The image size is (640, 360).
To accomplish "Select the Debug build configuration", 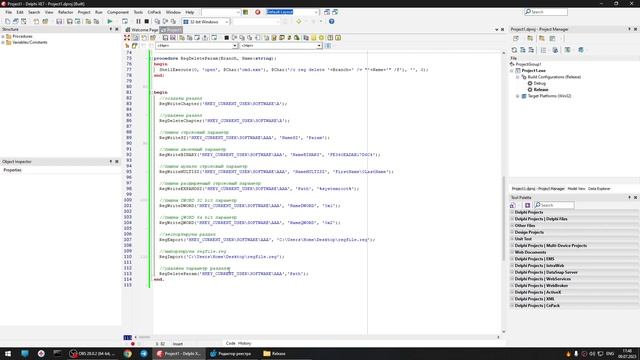I will (539, 83).
